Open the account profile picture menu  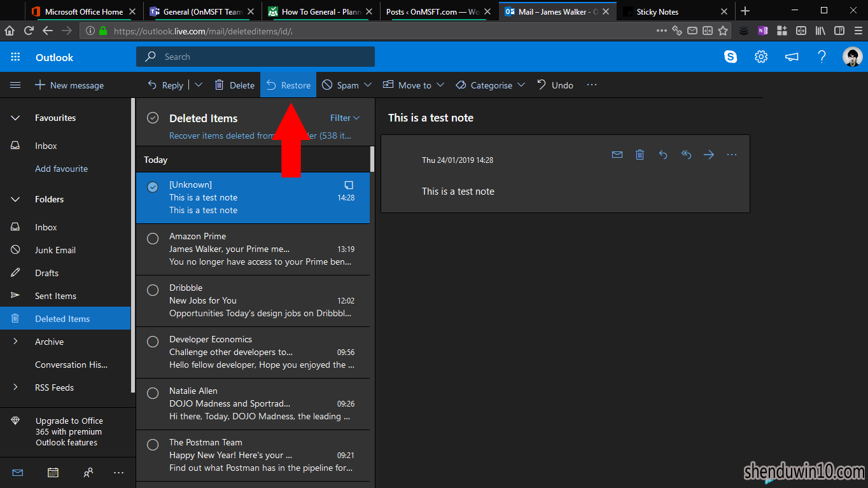coord(852,57)
